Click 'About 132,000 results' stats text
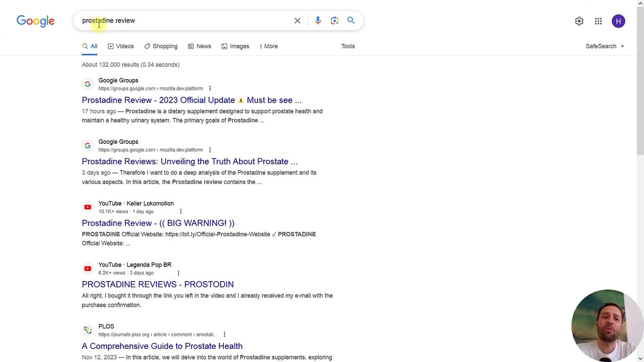The image size is (644, 362). 131,64
